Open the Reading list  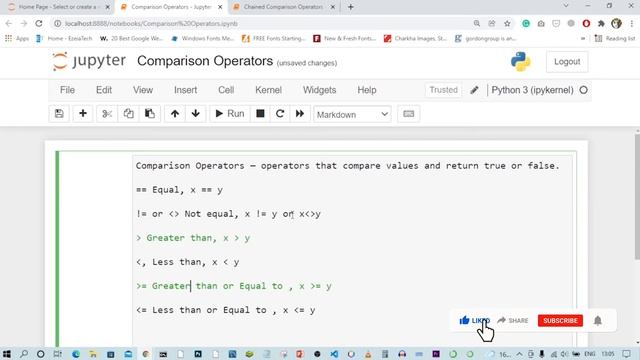615,38
